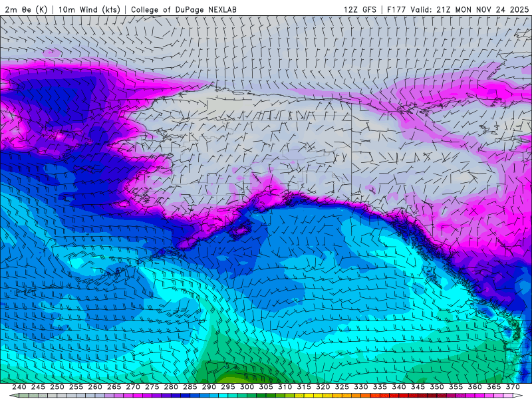The width and height of the screenshot is (532, 399).
Task: Click the 245 colorbar label
Action: (x=38, y=387)
